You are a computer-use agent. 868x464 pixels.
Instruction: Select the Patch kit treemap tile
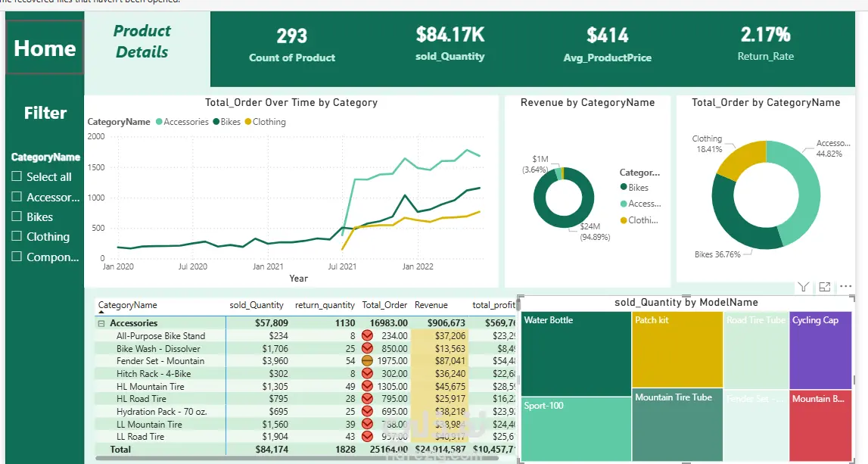tap(677, 349)
